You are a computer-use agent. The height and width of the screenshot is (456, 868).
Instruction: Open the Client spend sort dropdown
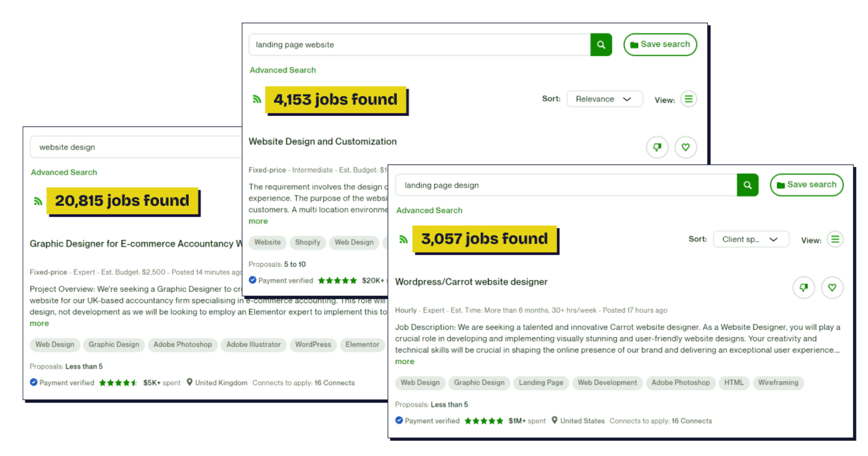point(751,240)
